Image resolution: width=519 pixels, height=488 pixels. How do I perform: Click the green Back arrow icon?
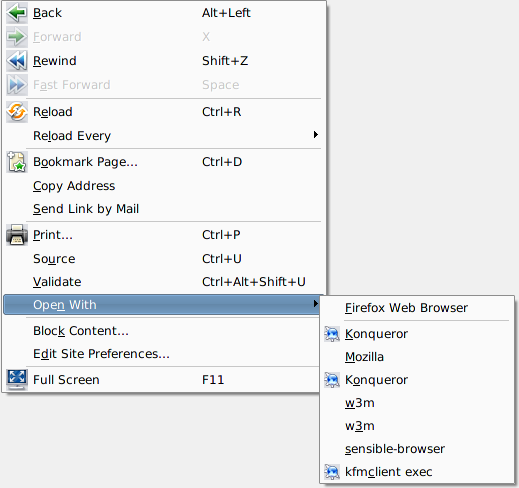[x=17, y=13]
